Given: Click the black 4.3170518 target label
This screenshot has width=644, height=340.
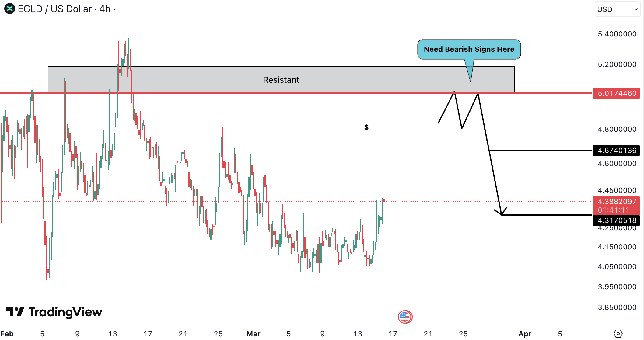Looking at the screenshot, I should tap(616, 220).
